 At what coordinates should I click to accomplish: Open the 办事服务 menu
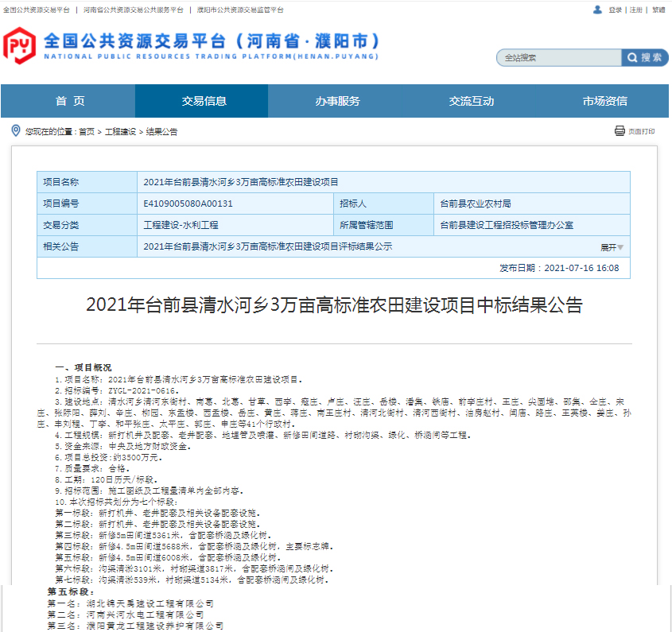[x=336, y=101]
